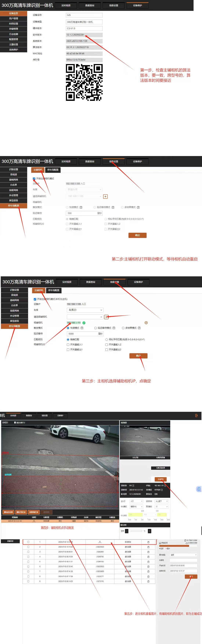202x644 pixels.
Task: Click the green check icon beside 192.168.1.111
Action: click(x=84, y=323)
